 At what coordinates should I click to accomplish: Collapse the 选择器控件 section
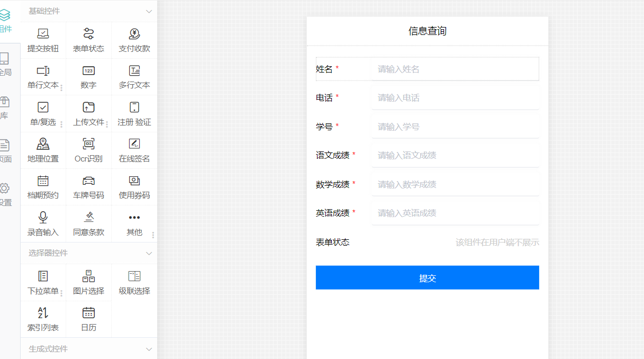[x=149, y=253]
